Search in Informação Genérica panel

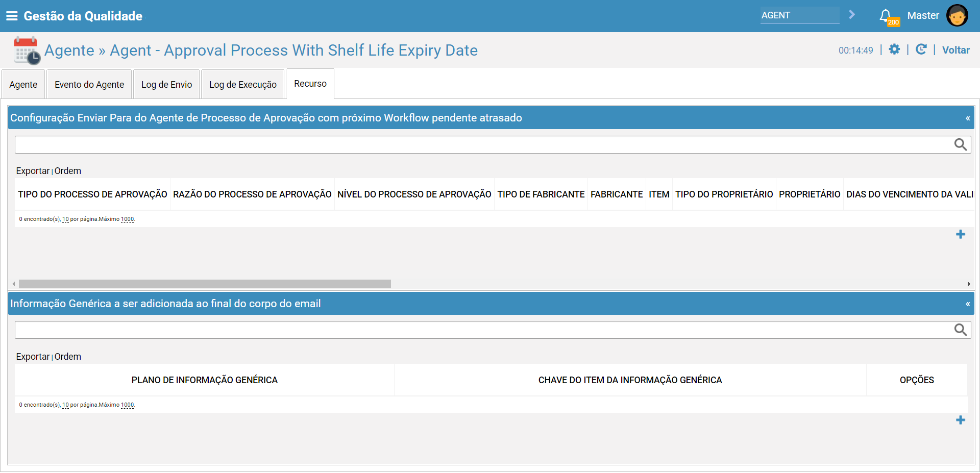(x=961, y=330)
